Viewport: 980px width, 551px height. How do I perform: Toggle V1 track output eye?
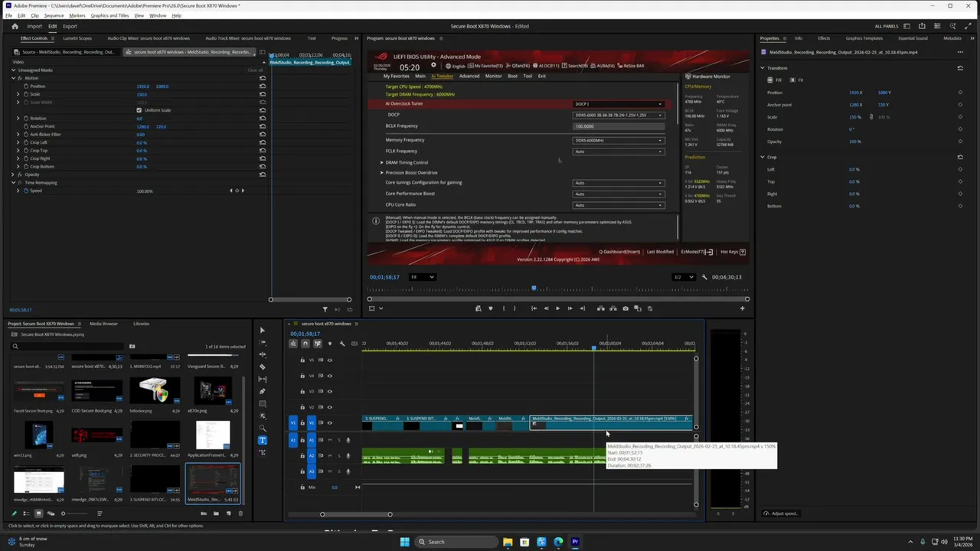tap(330, 422)
